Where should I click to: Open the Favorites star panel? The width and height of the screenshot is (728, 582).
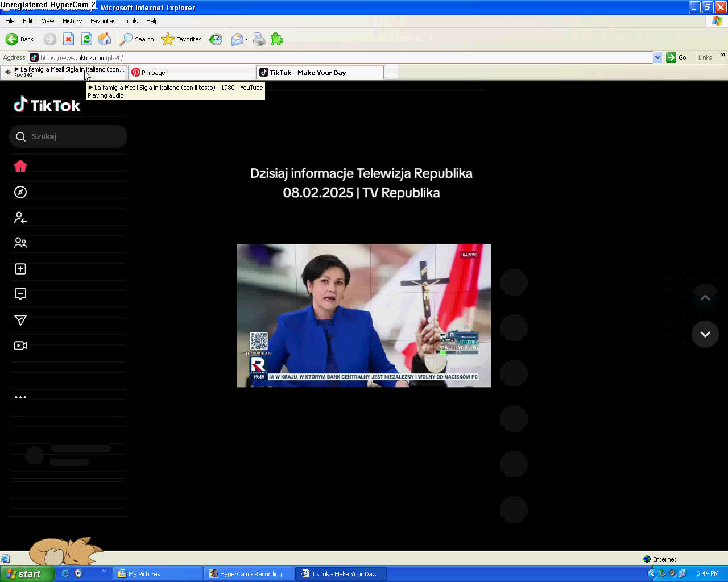[x=181, y=39]
